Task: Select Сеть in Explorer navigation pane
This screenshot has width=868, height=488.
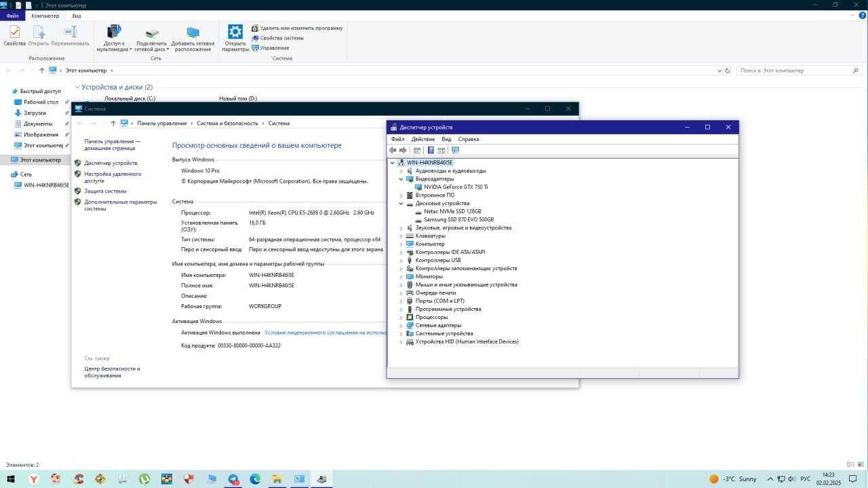Action: [x=25, y=174]
